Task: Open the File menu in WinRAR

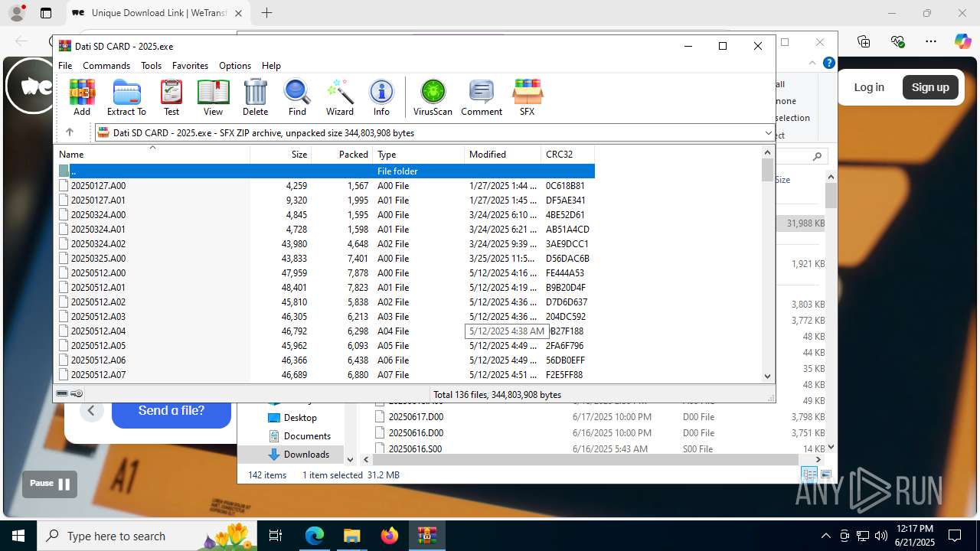Action: point(65,66)
